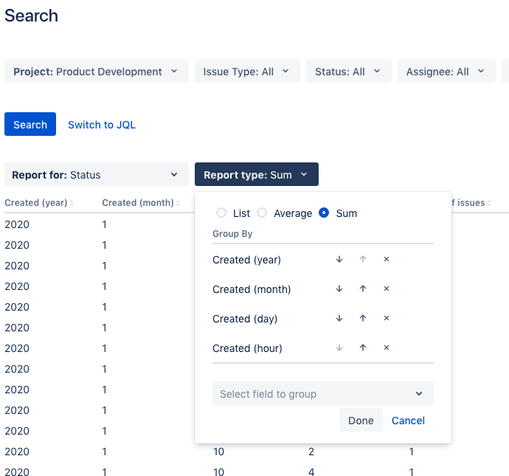Click Switch to JQL link

point(102,125)
